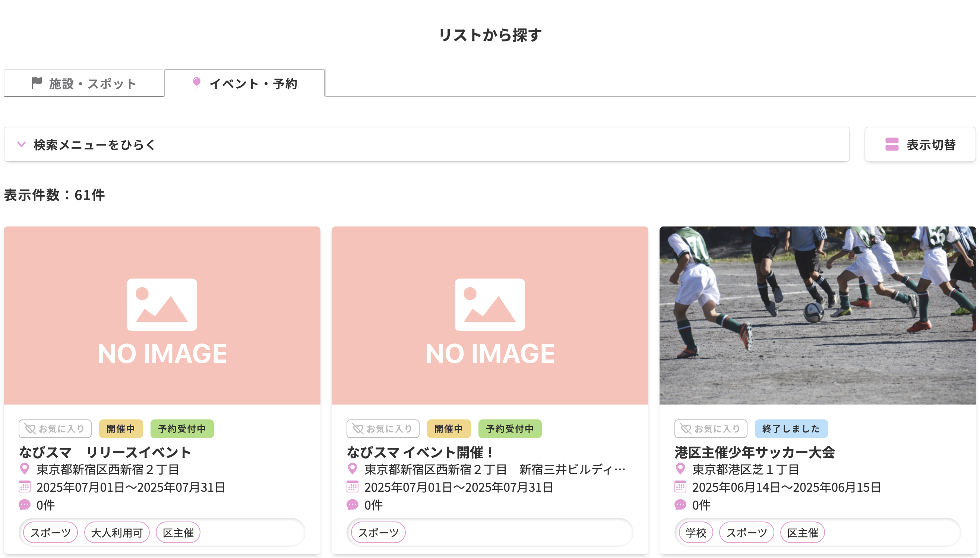Viewport: 980px width, 558px height.
Task: Click the location pin icon on 港区主催少年サッカー大会 card
Action: (680, 469)
